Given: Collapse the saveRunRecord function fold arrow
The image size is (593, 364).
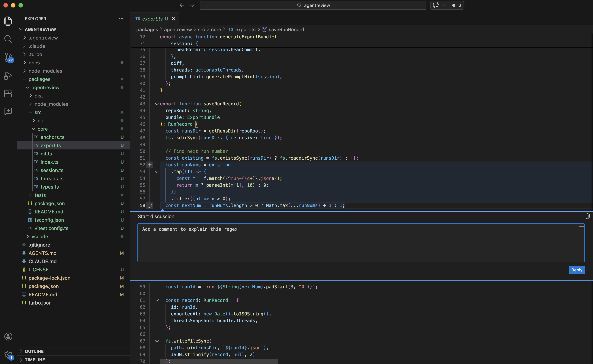Looking at the screenshot, I should [157, 104].
